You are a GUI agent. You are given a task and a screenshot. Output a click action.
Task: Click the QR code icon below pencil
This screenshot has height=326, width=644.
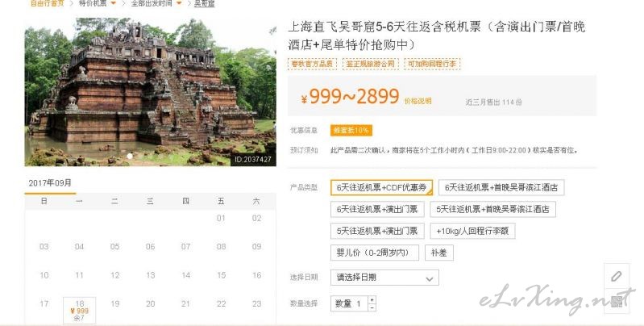pyautogui.click(x=617, y=302)
